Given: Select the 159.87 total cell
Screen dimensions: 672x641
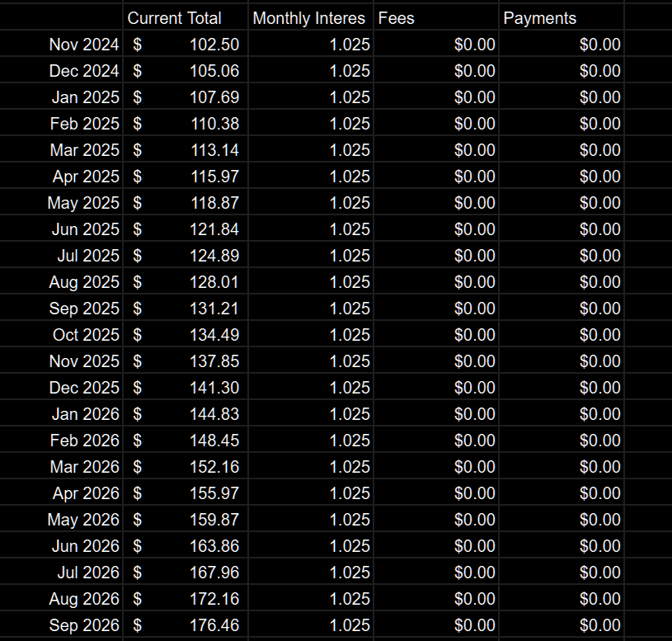Looking at the screenshot, I should pos(186,519).
